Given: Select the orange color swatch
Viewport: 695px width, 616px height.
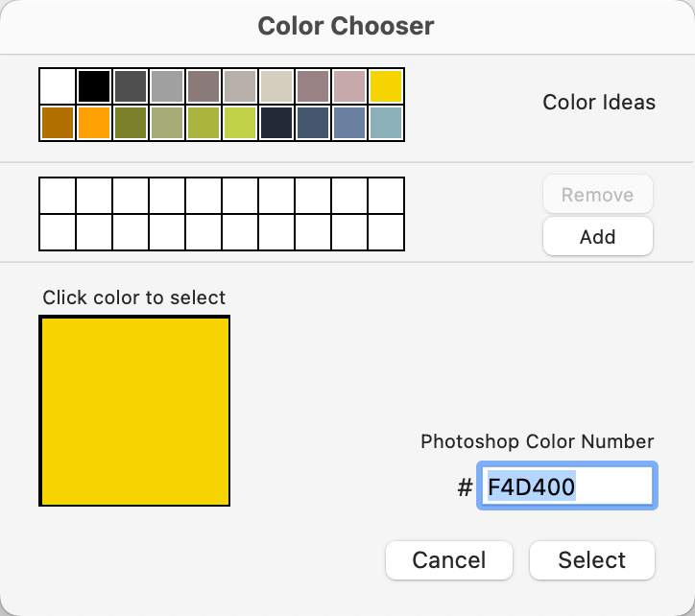Looking at the screenshot, I should (x=94, y=123).
